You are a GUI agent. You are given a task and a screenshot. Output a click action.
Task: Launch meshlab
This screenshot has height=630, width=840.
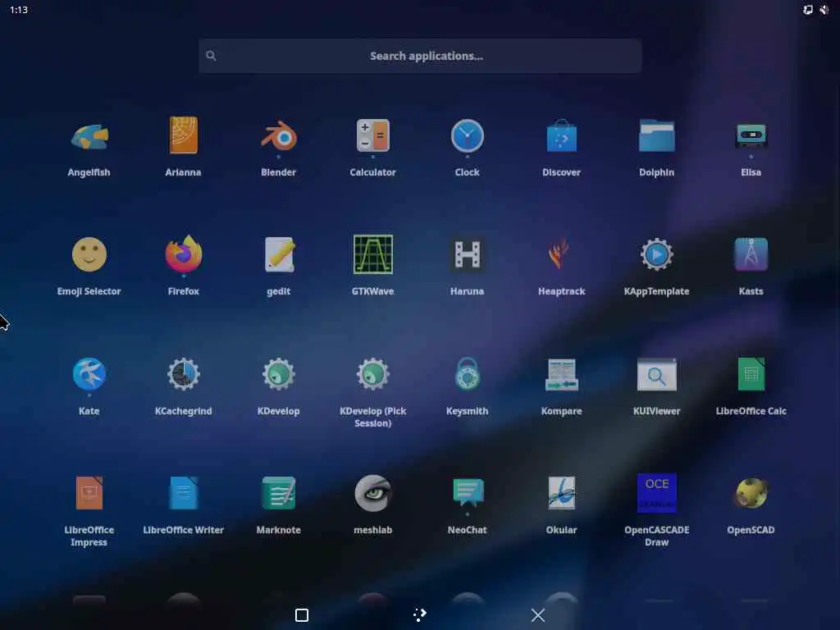(373, 493)
